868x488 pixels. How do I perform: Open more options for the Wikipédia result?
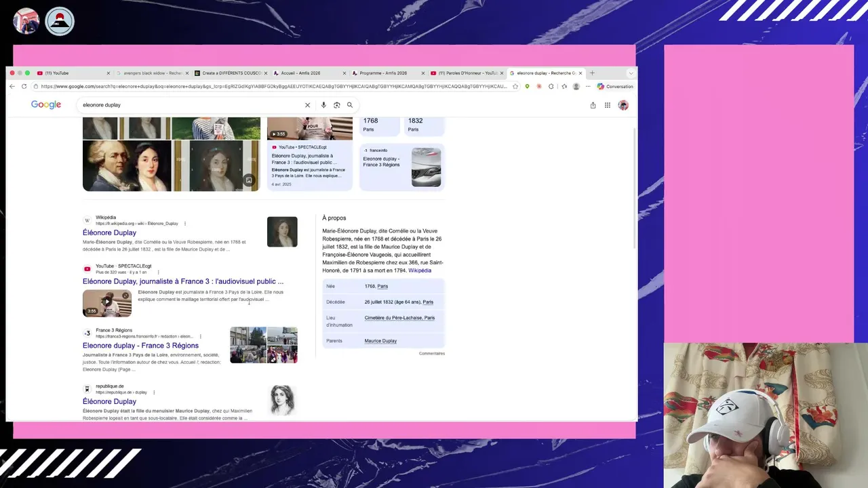tap(184, 224)
